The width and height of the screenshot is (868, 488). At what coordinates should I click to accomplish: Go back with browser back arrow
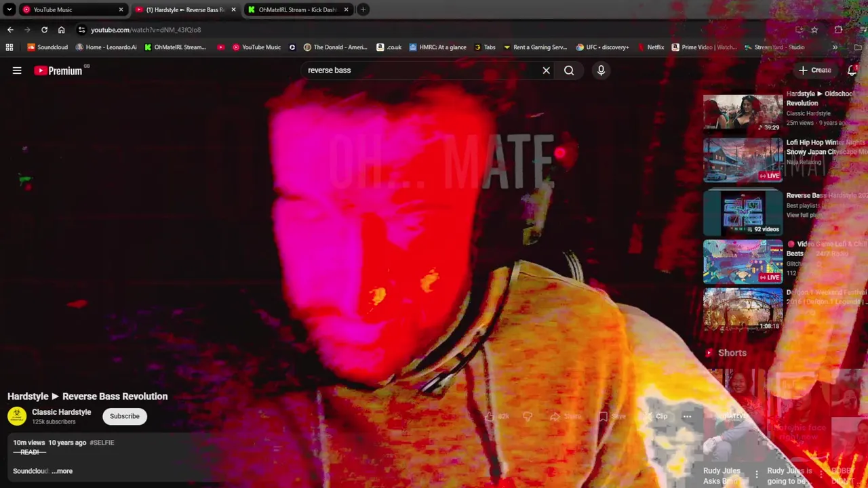tap(10, 30)
